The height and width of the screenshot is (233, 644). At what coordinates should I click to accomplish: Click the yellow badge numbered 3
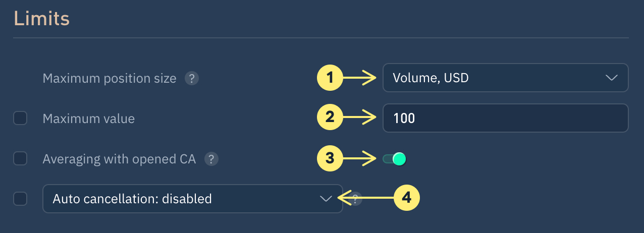click(330, 159)
